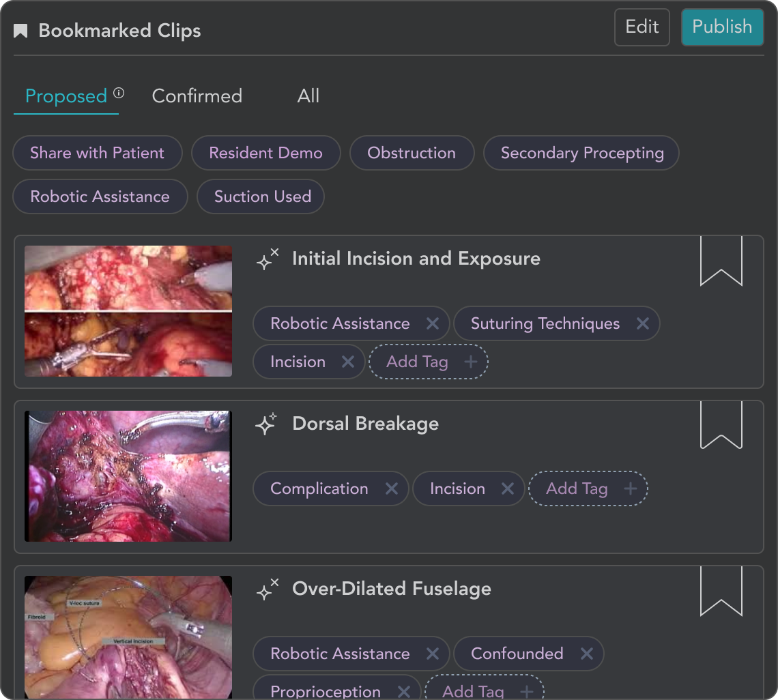Remove the Confounded tag
The image size is (778, 700).
tap(587, 654)
